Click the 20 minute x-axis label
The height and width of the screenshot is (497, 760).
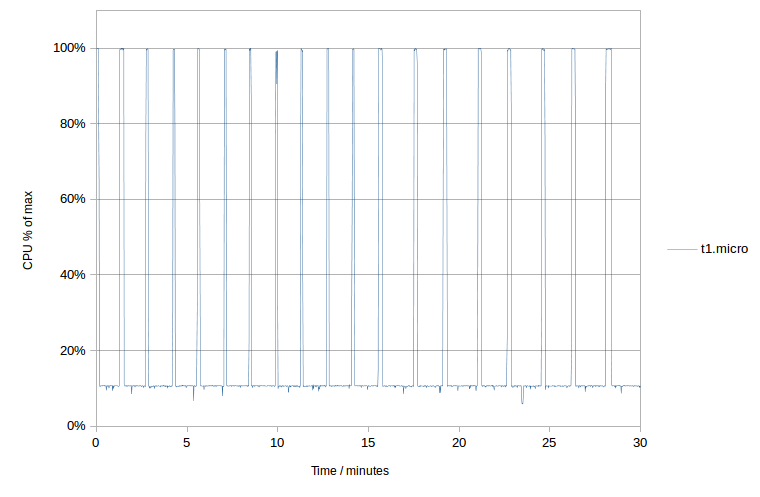pos(459,442)
